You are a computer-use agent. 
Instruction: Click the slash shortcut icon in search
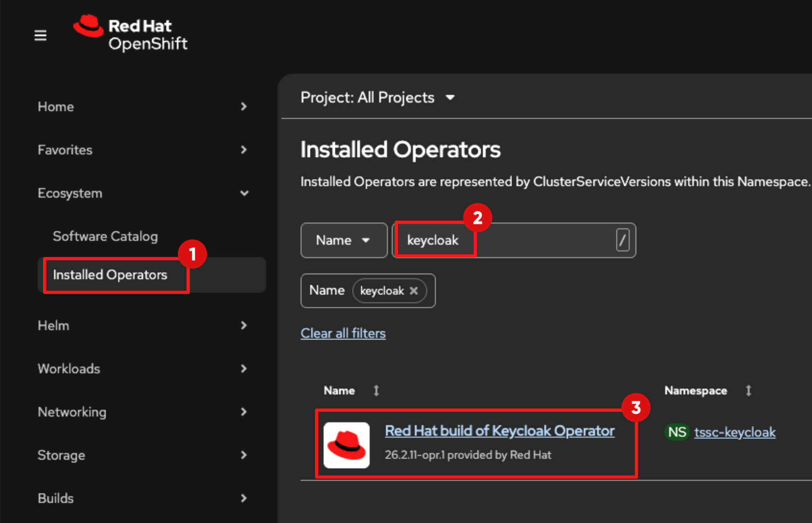(x=622, y=240)
